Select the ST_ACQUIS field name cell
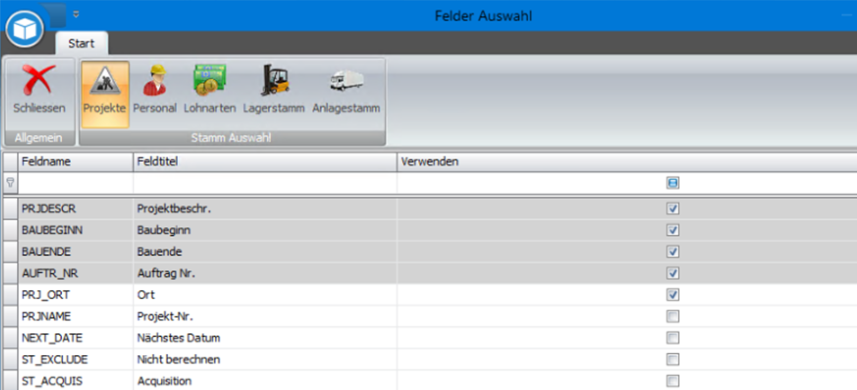 (76, 381)
